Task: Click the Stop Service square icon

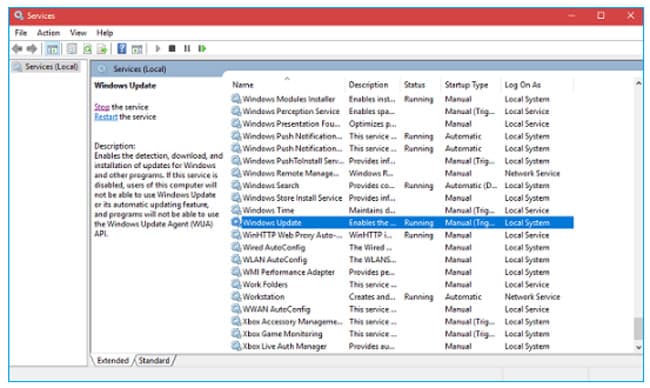Action: (x=172, y=48)
